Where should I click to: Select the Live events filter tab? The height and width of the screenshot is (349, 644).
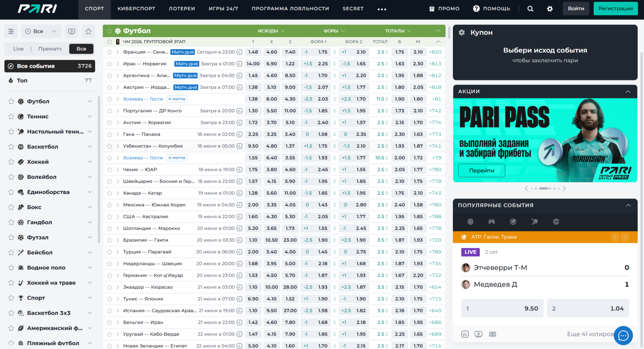18,49
